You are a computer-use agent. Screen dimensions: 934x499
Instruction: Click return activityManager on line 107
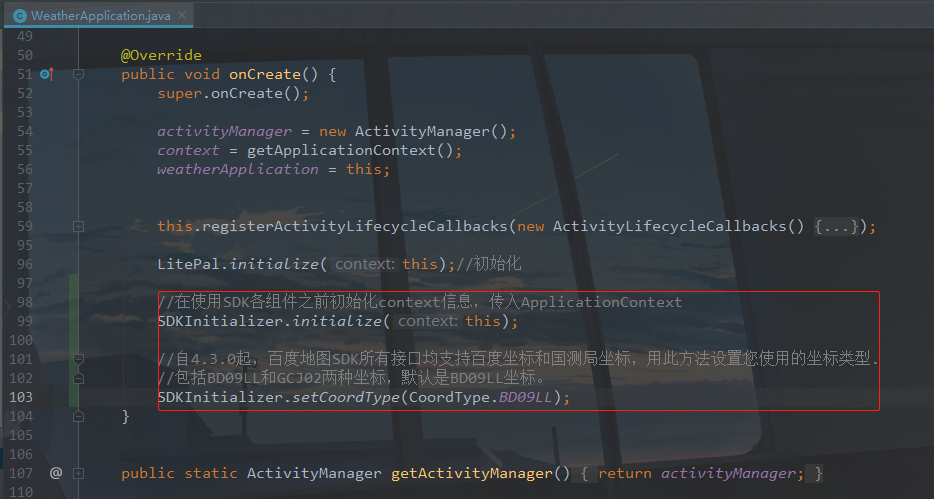coord(697,473)
